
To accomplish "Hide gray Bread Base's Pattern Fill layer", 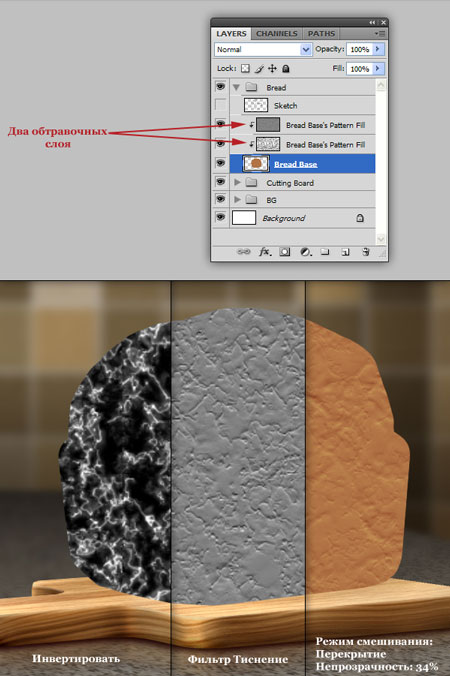I will [221, 124].
